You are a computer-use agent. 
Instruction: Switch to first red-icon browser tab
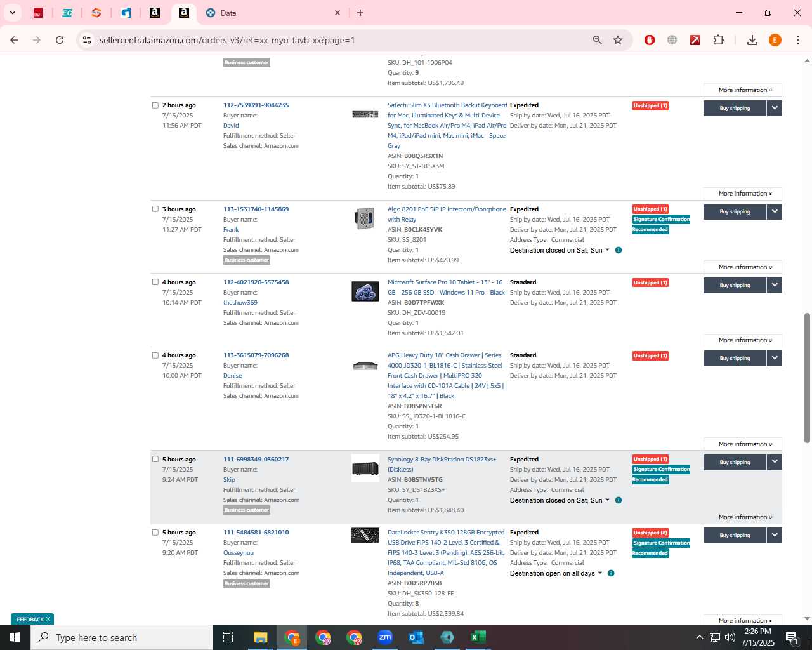[x=38, y=13]
